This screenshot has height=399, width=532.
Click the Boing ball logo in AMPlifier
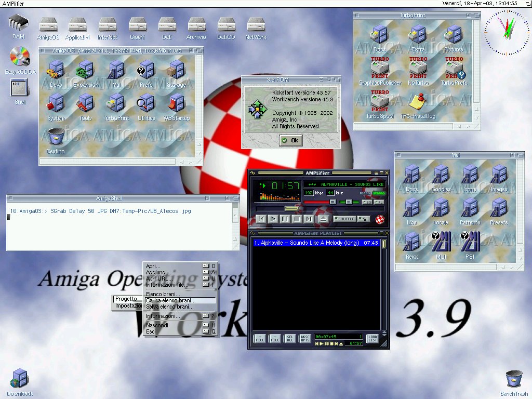click(380, 219)
